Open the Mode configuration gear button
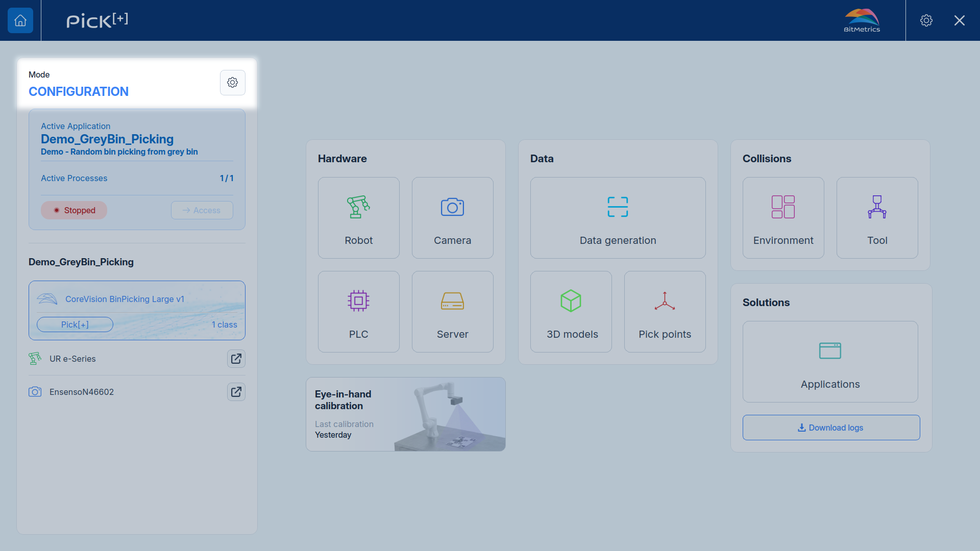The width and height of the screenshot is (980, 551). pyautogui.click(x=233, y=83)
